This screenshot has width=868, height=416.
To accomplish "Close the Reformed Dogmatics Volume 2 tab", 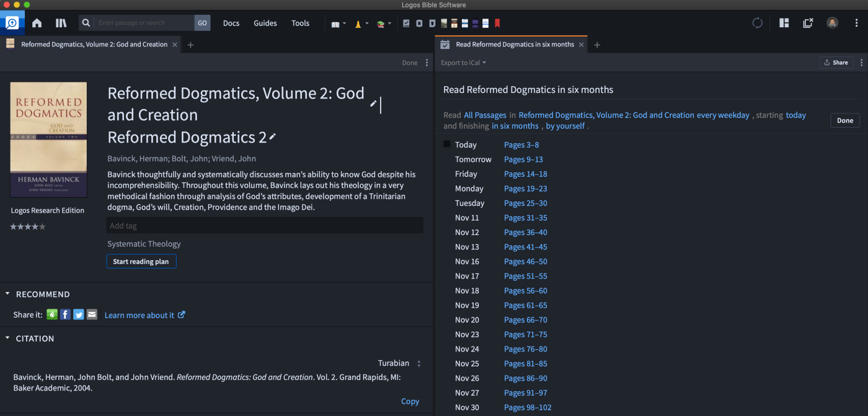I will click(x=175, y=45).
